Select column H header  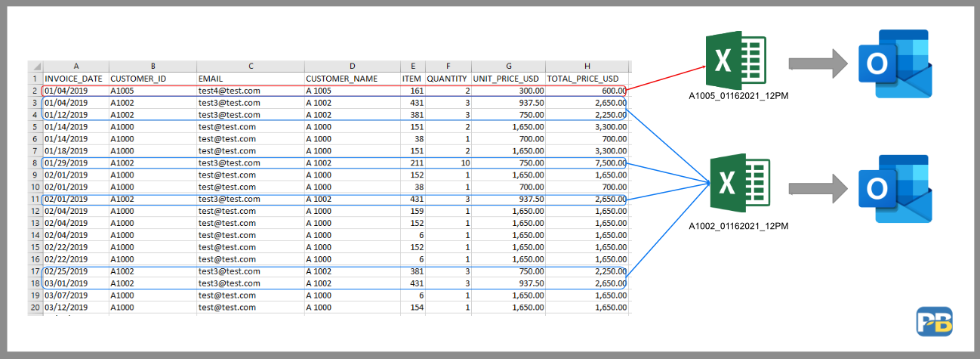pos(587,67)
